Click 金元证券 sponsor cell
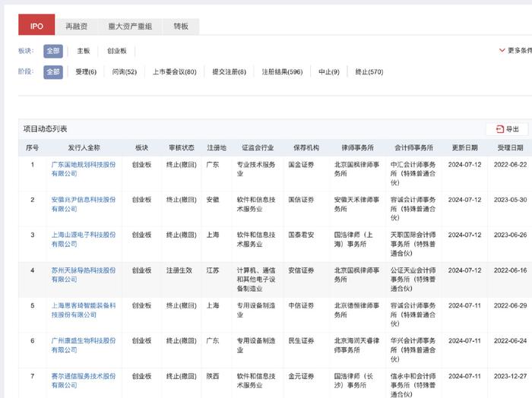This screenshot has height=398, width=532. 301,376
